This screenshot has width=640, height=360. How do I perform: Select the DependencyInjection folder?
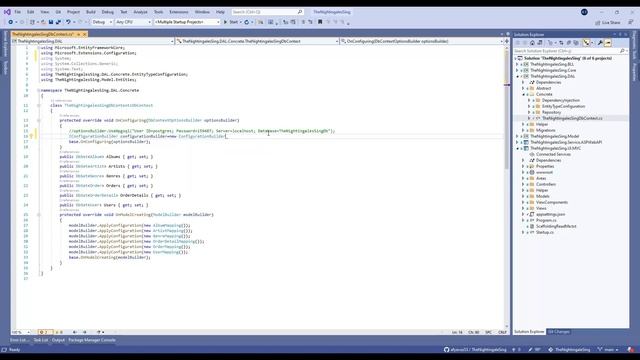click(x=560, y=100)
